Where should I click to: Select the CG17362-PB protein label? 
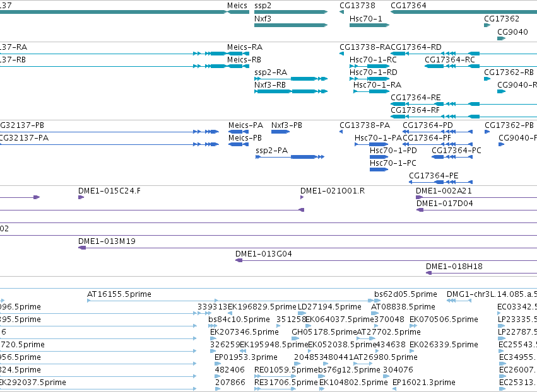509,125
